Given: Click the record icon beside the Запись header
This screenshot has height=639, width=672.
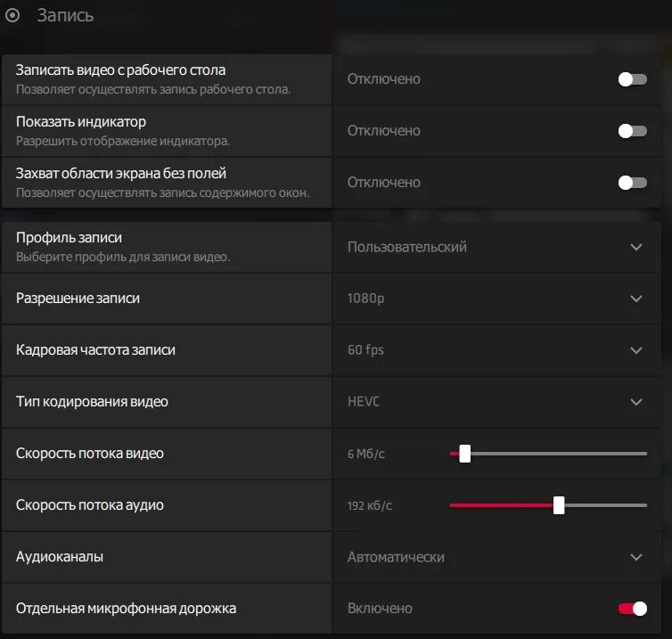Looking at the screenshot, I should [13, 16].
